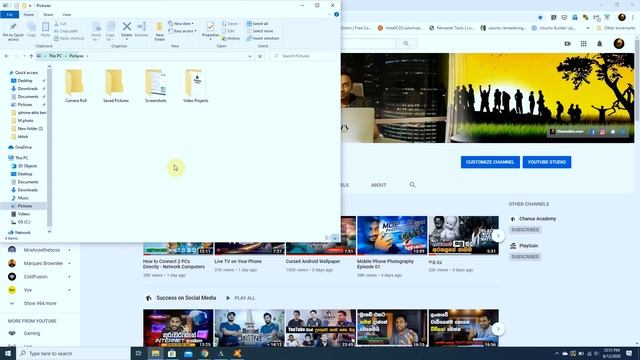
Task: Switch to the Share ribbon tab
Action: coord(48,14)
